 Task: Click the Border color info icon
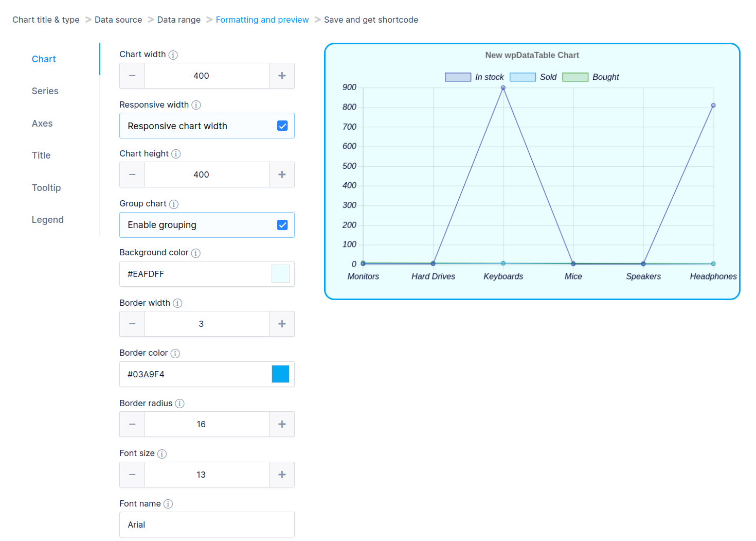175,354
